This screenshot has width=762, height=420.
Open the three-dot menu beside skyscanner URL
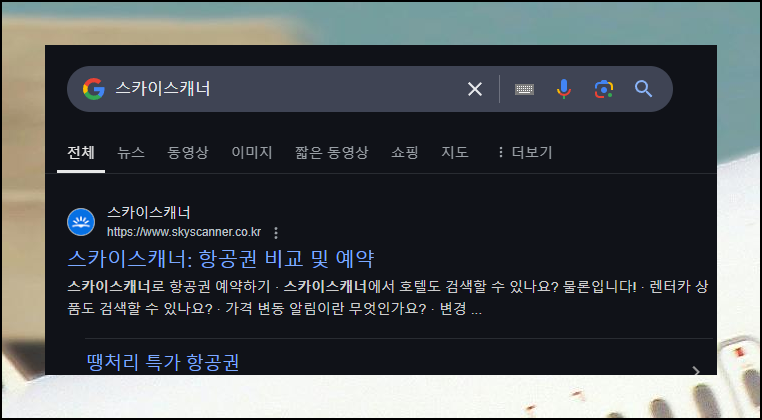click(x=276, y=233)
